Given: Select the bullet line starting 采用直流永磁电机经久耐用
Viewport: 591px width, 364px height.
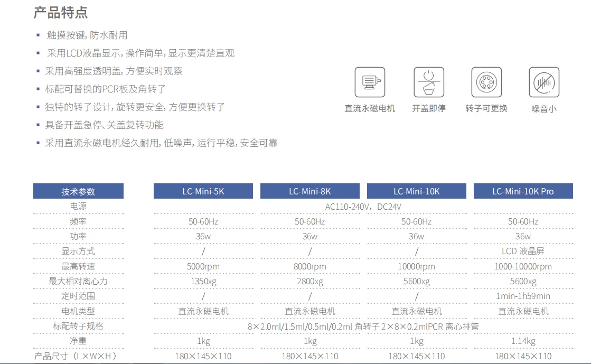Looking at the screenshot, I should tap(161, 143).
